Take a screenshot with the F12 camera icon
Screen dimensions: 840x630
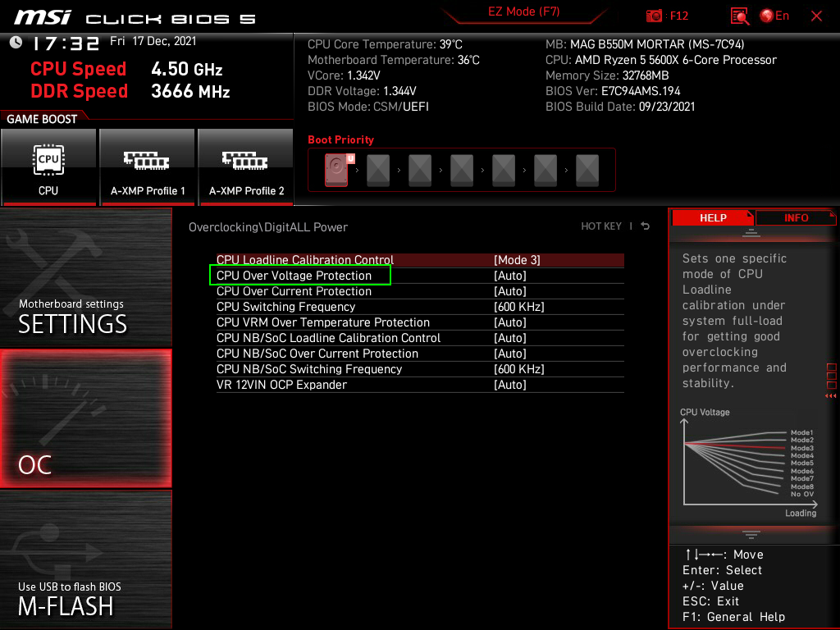pyautogui.click(x=666, y=16)
